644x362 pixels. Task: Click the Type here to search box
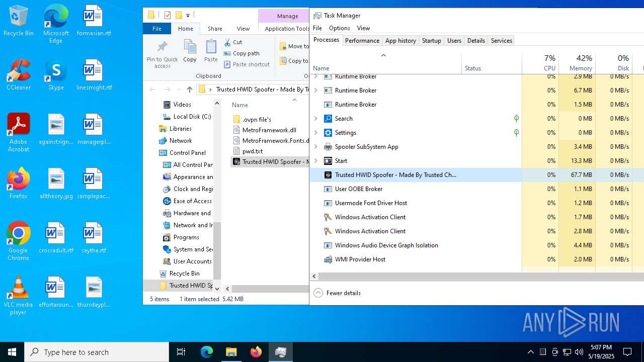[97, 352]
